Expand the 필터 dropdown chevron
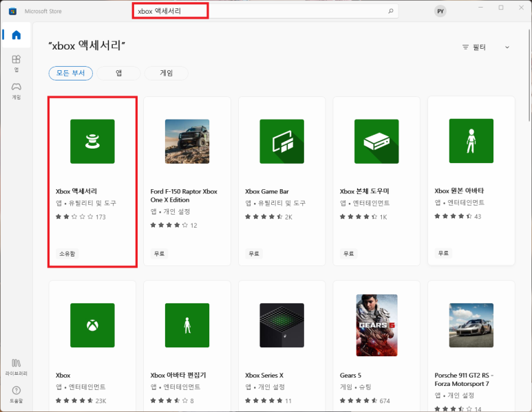This screenshot has height=412, width=532. (507, 47)
